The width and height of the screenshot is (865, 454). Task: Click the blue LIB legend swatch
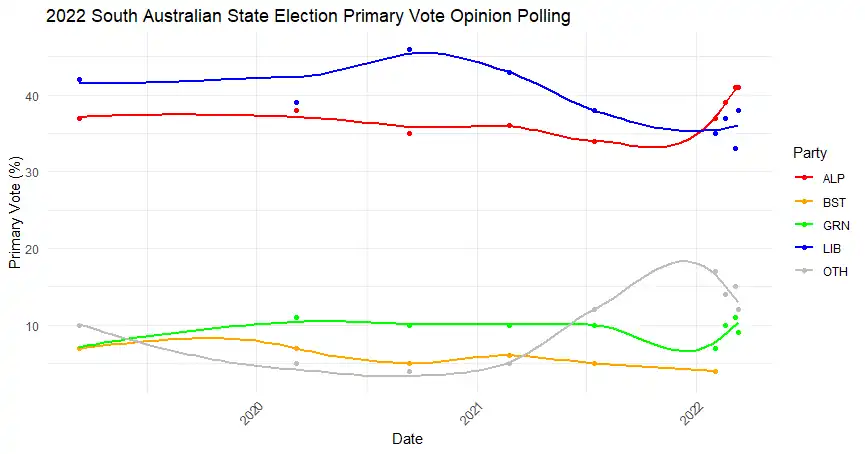[x=802, y=248]
